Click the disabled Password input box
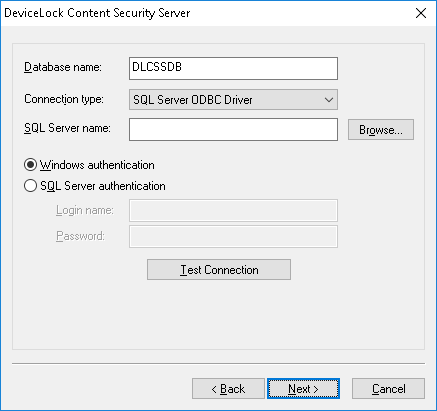This screenshot has height=411, width=437. coord(233,236)
